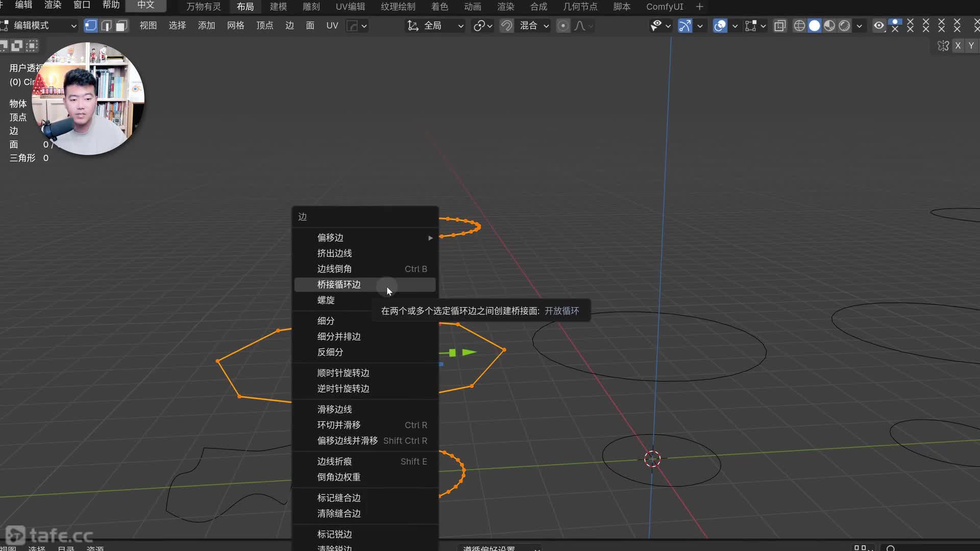Toggle viewport overlays button
Screen dimensions: 980x551
pos(720,26)
